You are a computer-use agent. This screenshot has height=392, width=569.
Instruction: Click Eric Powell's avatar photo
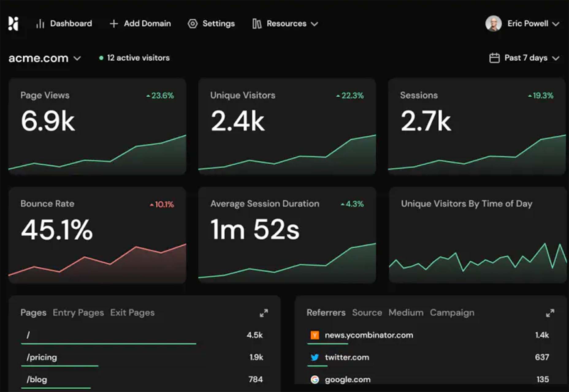[494, 24]
